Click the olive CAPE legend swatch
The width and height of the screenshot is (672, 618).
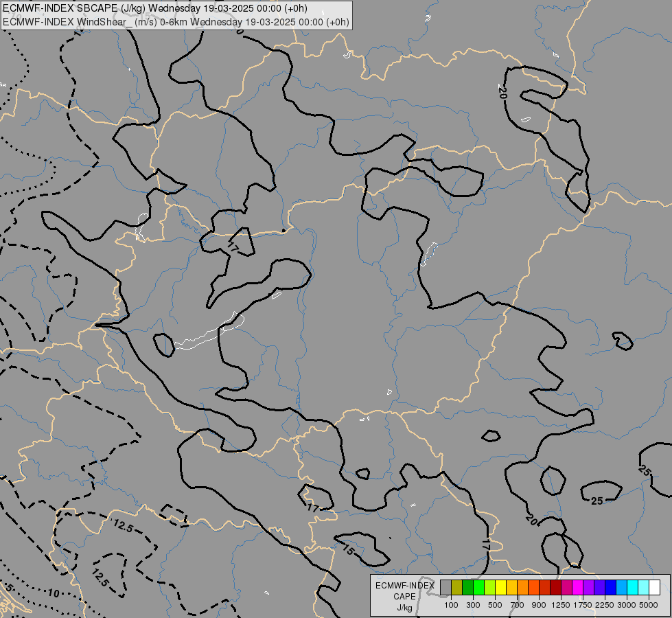tap(457, 588)
